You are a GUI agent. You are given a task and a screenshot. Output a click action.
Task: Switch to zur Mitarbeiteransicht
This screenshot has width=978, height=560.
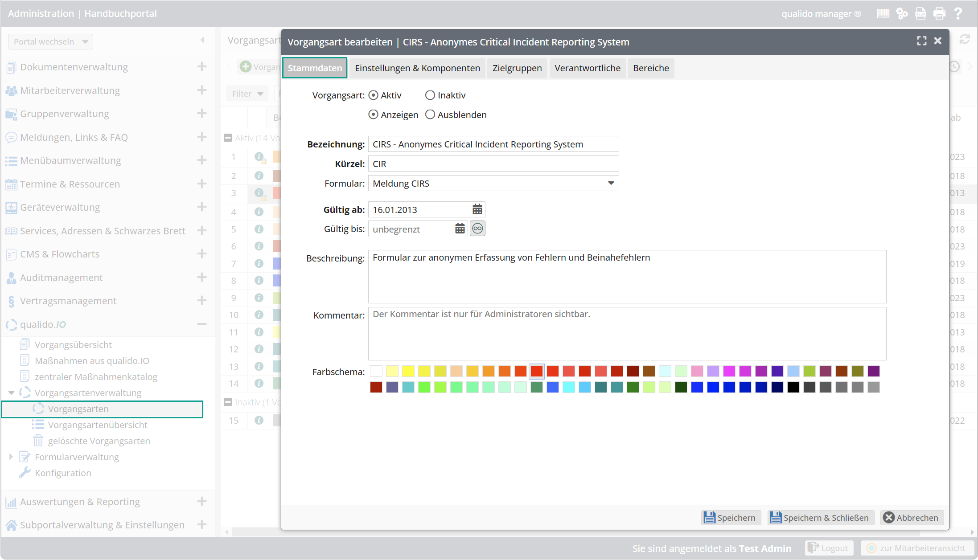917,548
